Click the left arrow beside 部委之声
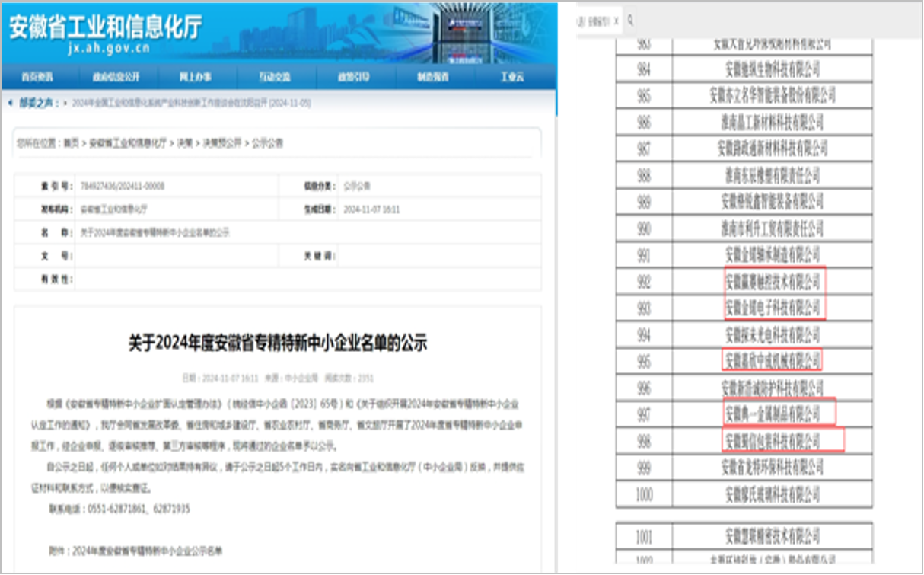This screenshot has height=575, width=924. pos(9,102)
